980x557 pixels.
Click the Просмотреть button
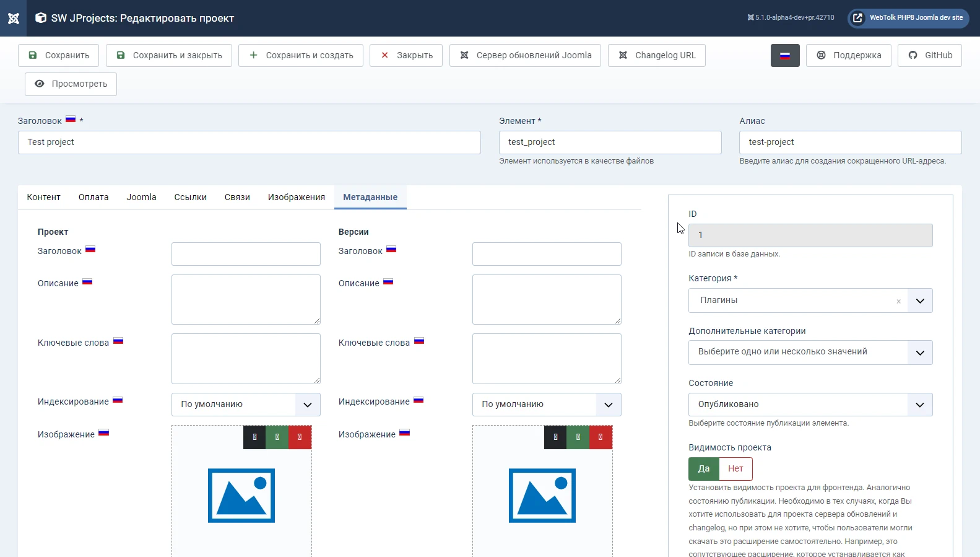71,84
